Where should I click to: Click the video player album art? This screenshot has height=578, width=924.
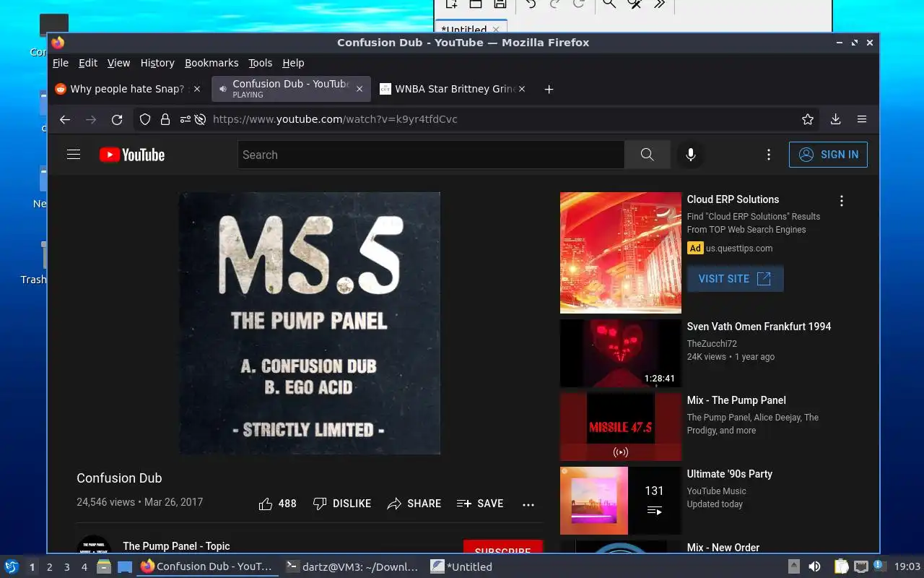[310, 323]
